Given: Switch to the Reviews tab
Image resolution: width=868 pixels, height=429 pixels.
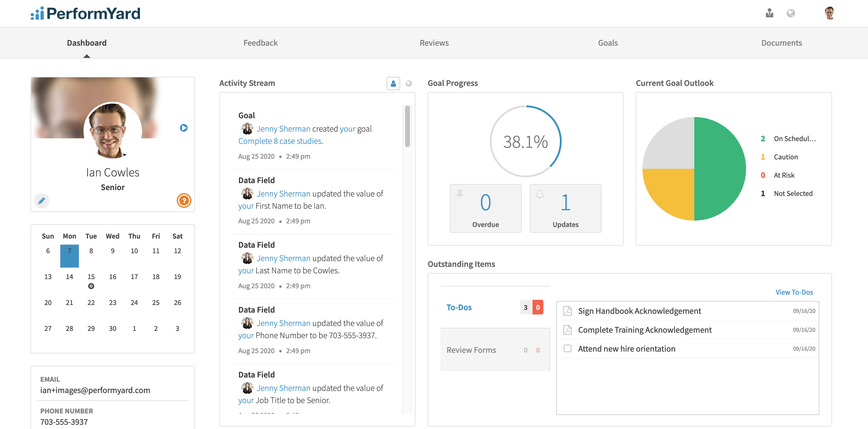Looking at the screenshot, I should pos(434,42).
